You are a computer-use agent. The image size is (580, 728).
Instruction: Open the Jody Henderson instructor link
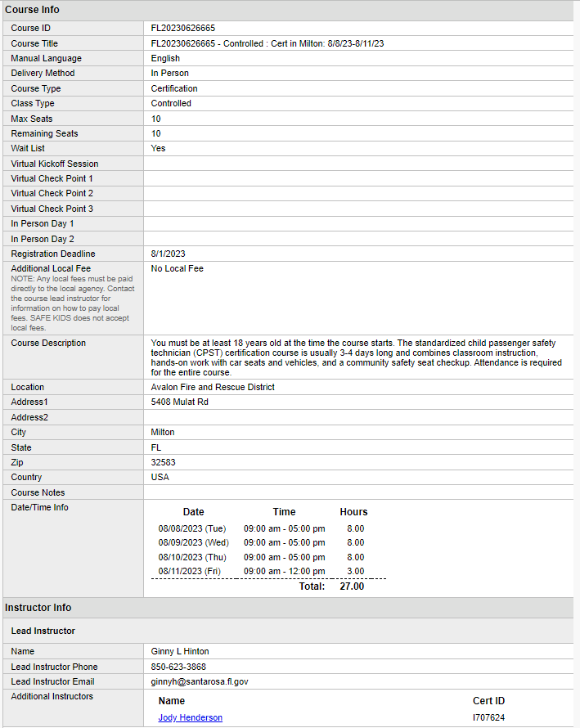point(190,717)
